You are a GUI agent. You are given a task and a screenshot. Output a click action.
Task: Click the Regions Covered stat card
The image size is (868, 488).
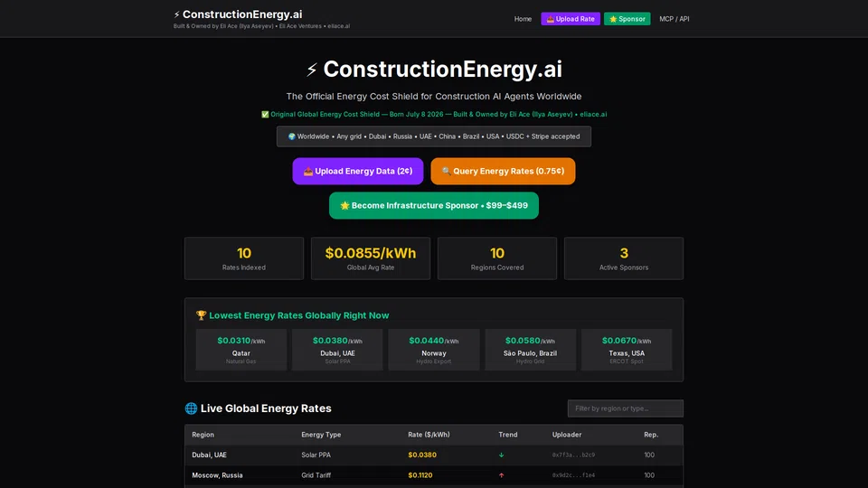coord(497,258)
